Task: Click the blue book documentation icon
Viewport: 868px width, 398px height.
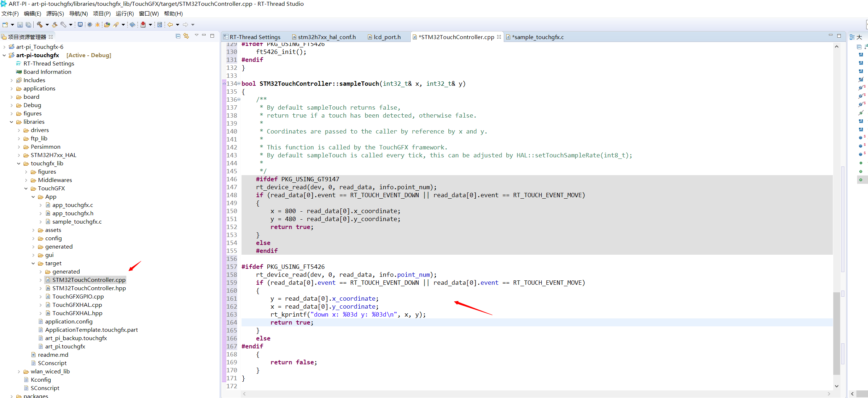Action: 133,25
